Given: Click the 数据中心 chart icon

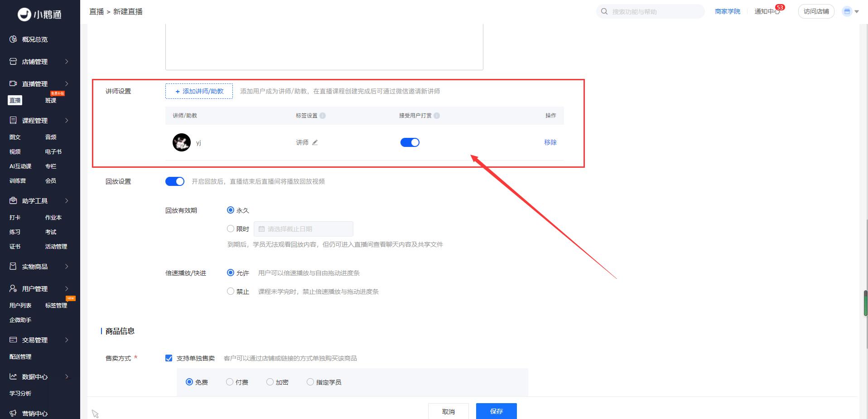Looking at the screenshot, I should click(x=13, y=376).
